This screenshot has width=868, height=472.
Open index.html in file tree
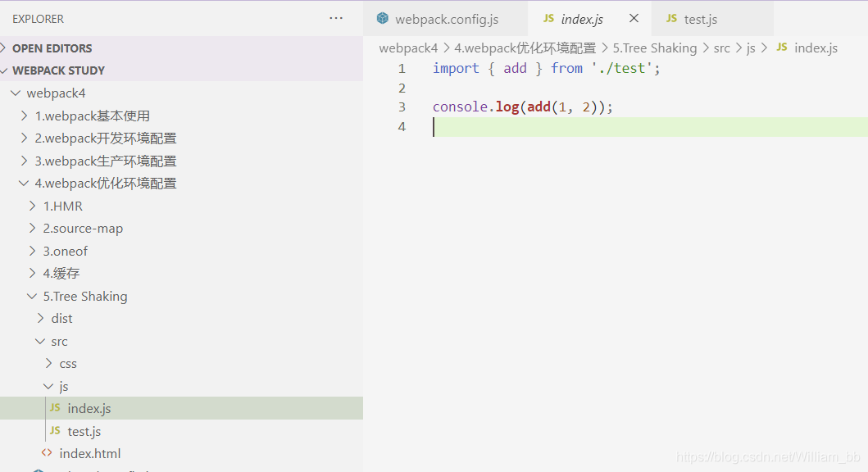[x=182, y=453]
